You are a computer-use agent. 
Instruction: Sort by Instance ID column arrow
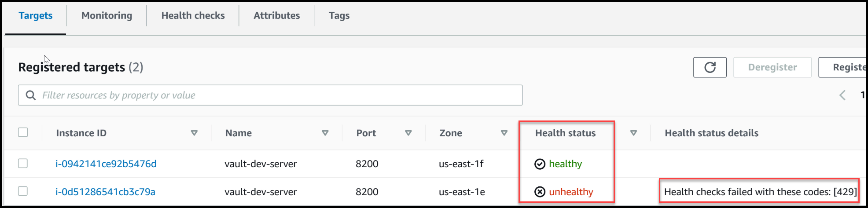pos(194,133)
